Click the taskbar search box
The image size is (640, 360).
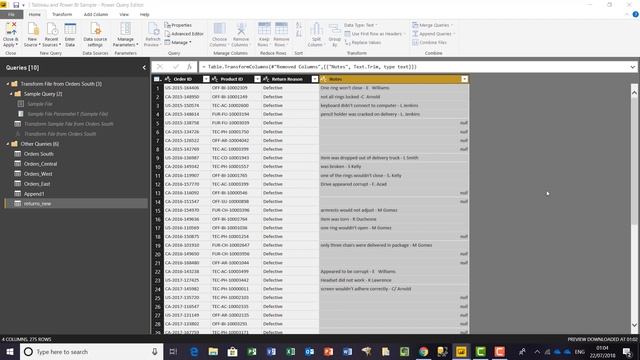(91, 351)
